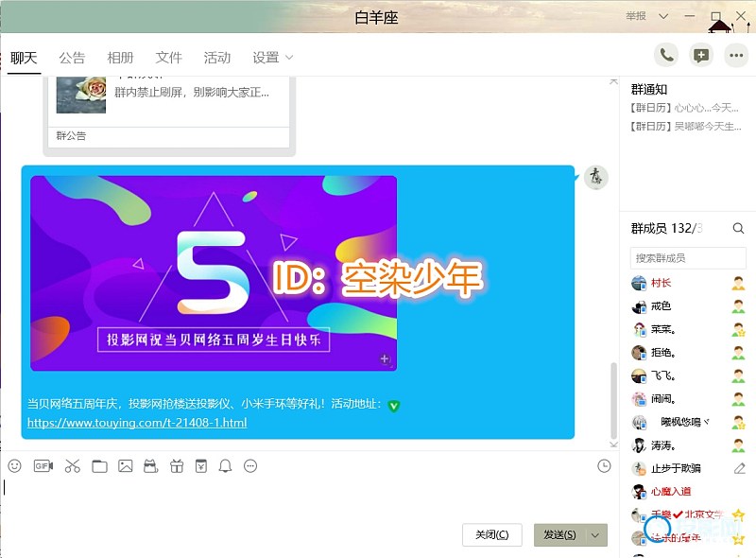Open the red packet yuan icon

click(201, 466)
